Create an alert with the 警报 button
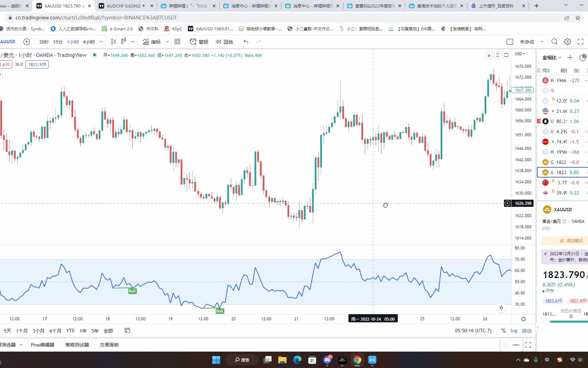 [199, 42]
